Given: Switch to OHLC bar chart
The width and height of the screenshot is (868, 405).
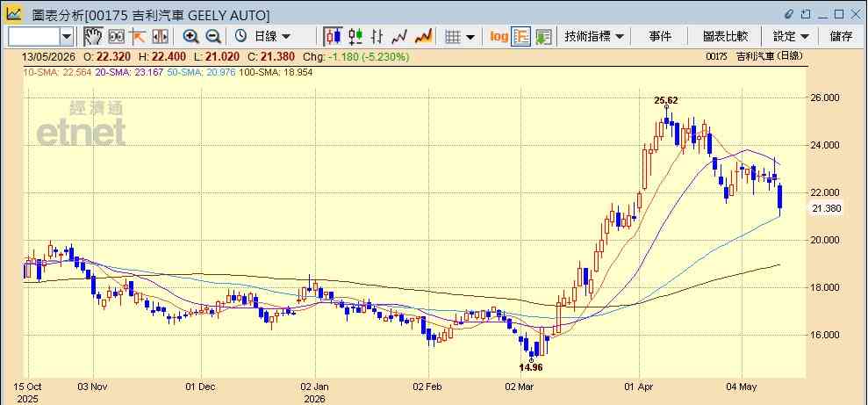Looking at the screenshot, I should pos(377,37).
